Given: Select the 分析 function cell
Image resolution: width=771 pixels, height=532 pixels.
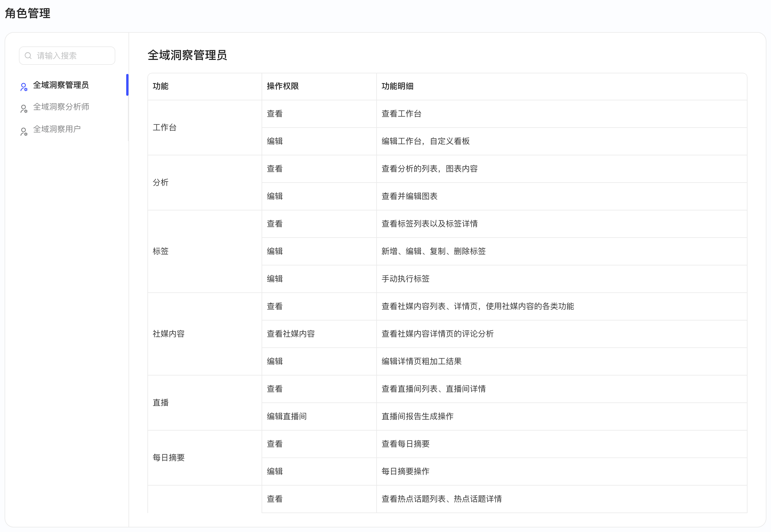Looking at the screenshot, I should [205, 183].
